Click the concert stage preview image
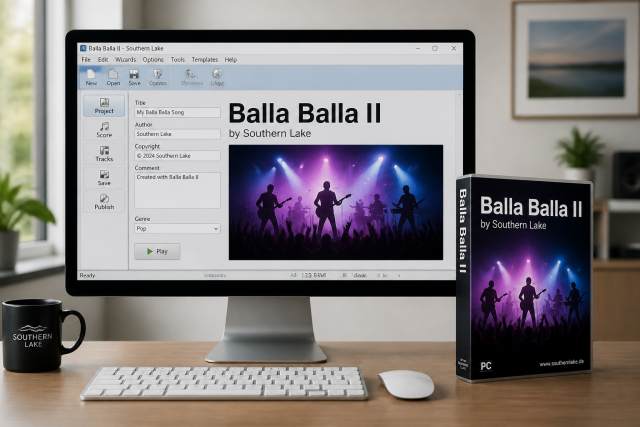This screenshot has width=640, height=427. (x=336, y=202)
